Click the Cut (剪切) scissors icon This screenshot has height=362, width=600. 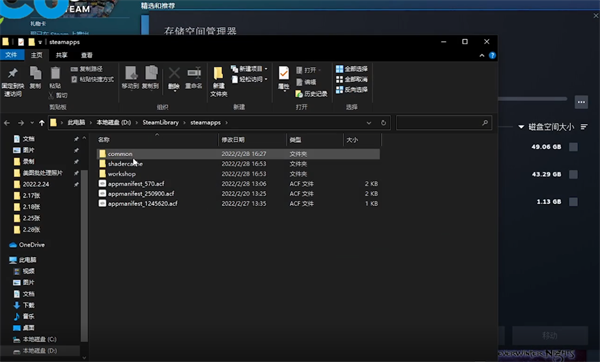click(51, 95)
